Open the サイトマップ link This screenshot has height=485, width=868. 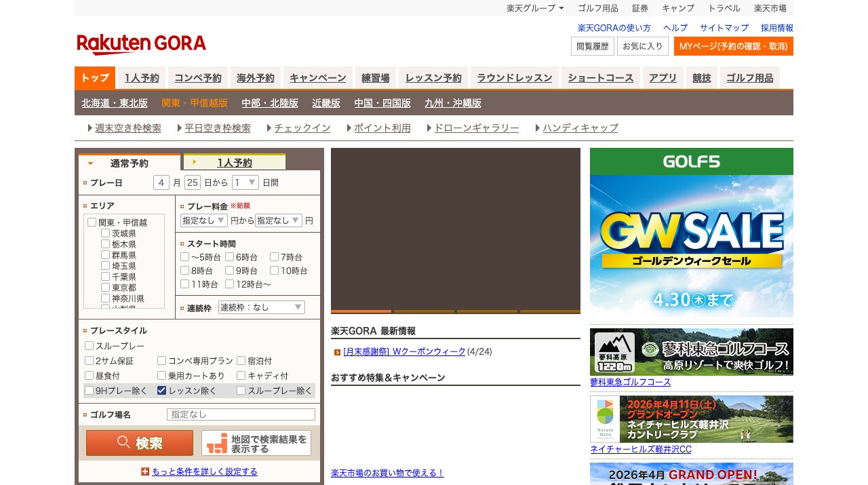coord(724,28)
